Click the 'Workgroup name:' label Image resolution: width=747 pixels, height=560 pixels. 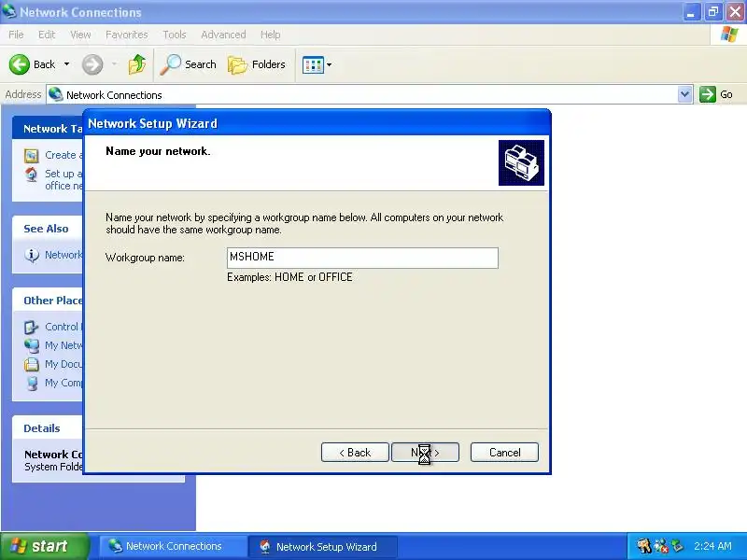[145, 258]
